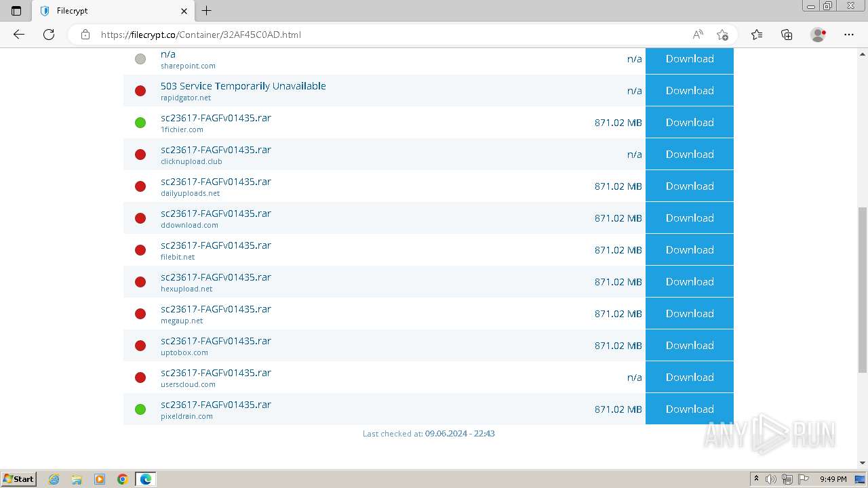The height and width of the screenshot is (488, 868).
Task: Open File Explorer from the taskbar
Action: click(77, 479)
